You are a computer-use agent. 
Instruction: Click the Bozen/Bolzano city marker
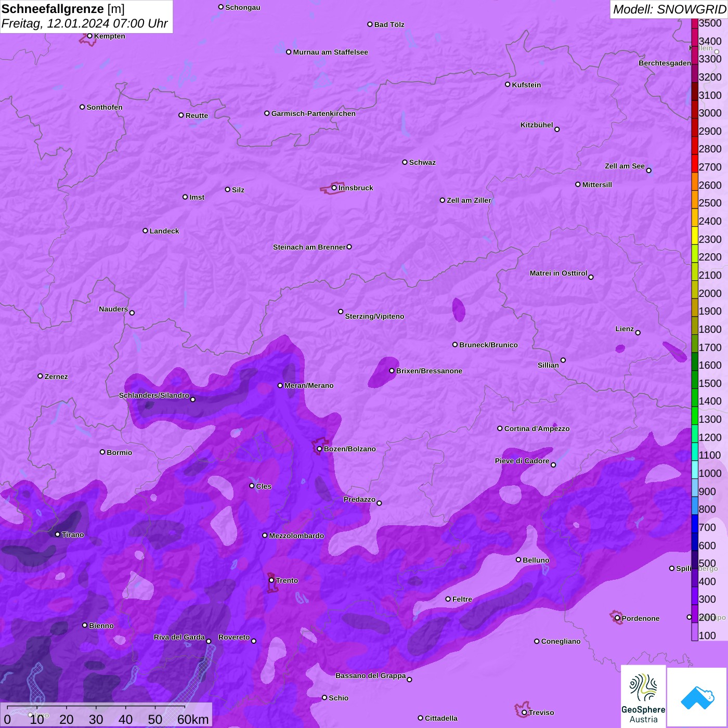pyautogui.click(x=320, y=449)
